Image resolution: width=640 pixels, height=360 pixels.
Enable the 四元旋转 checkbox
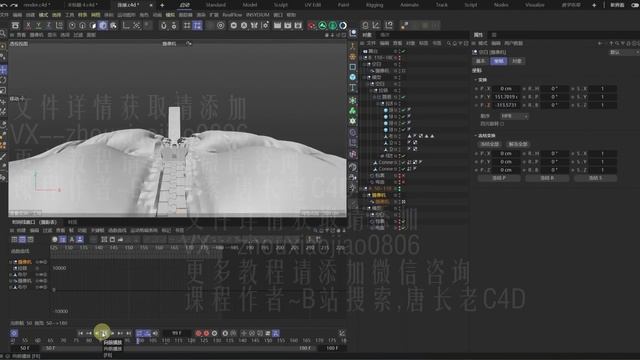(502, 124)
